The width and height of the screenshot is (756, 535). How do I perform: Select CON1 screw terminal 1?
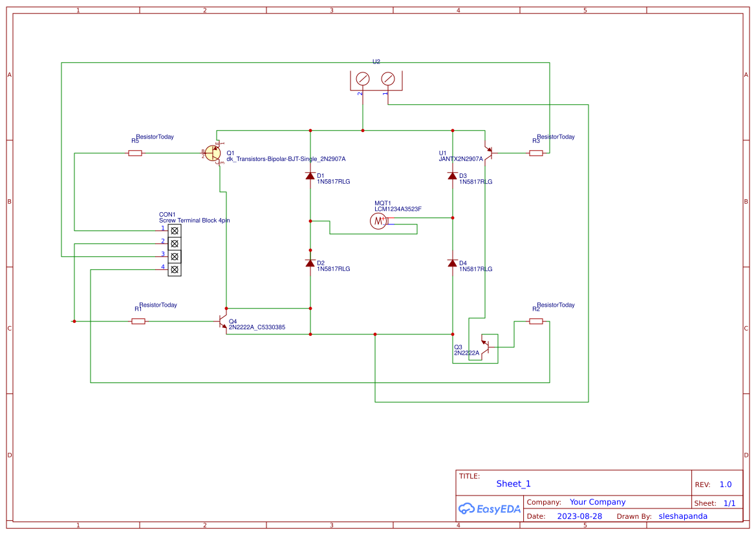[x=175, y=231]
